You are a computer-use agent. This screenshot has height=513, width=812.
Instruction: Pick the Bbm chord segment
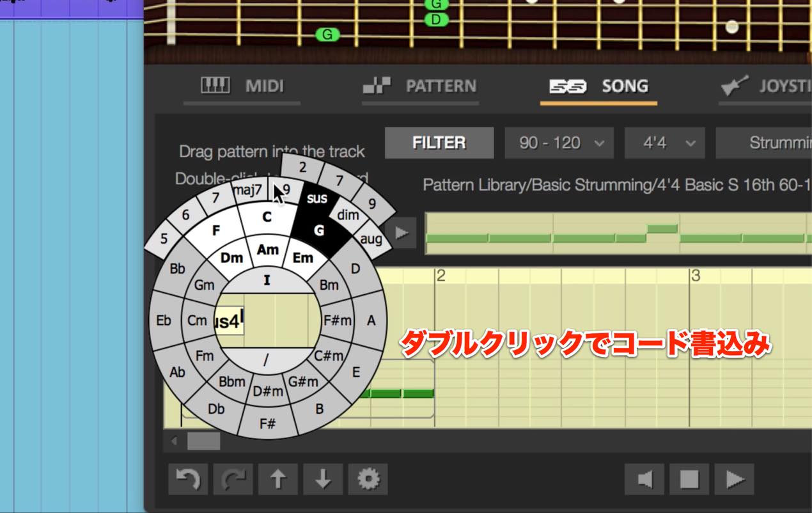coord(231,381)
